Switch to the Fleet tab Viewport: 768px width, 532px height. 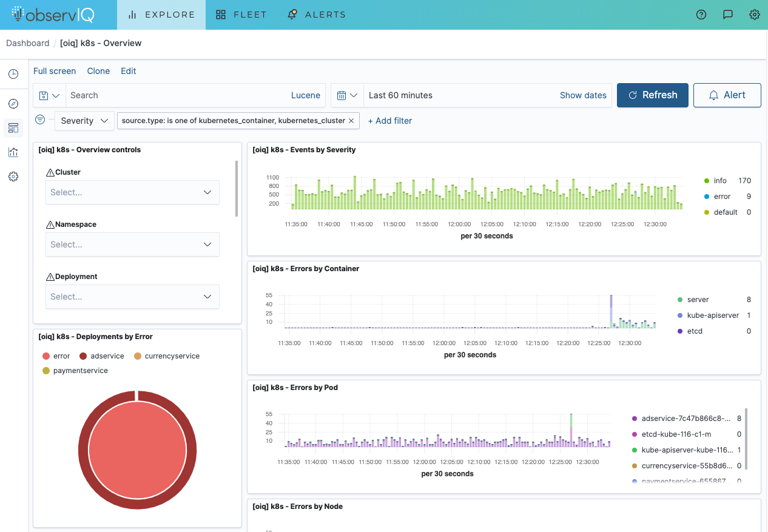point(241,15)
